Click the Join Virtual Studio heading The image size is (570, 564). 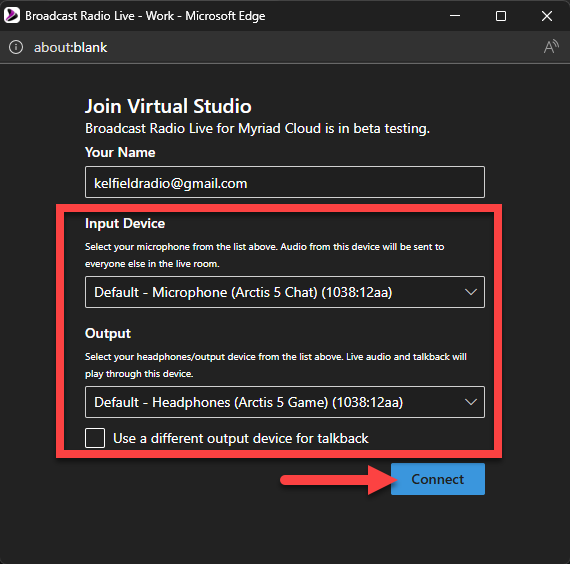(168, 106)
